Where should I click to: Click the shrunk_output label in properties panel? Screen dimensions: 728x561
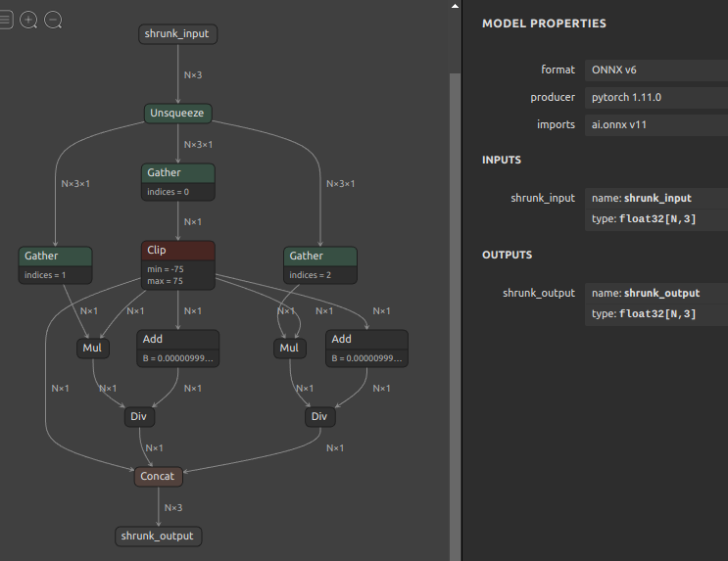click(x=539, y=294)
